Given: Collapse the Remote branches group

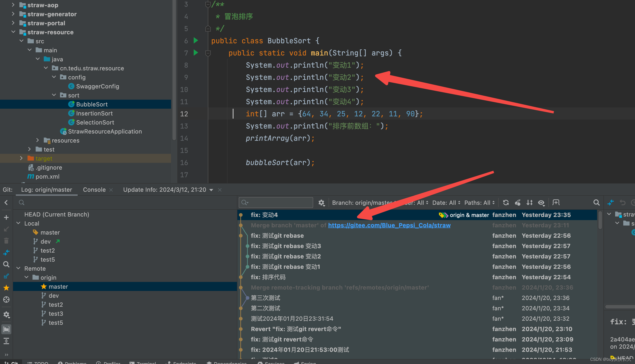Looking at the screenshot, I should click(18, 268).
